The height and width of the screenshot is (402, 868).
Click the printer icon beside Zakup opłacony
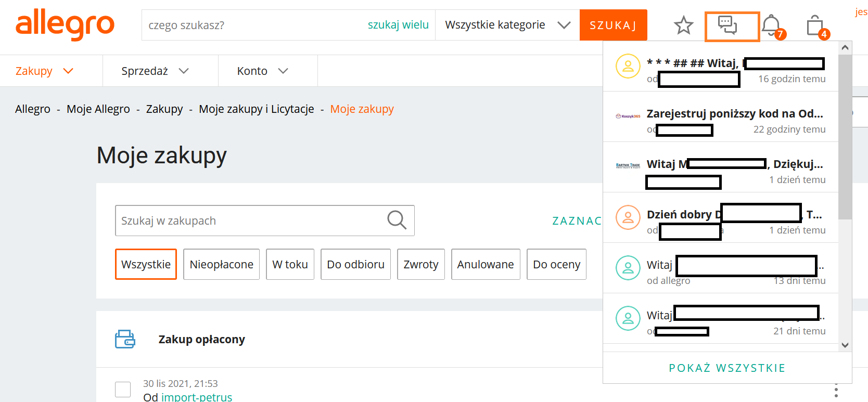tap(125, 339)
